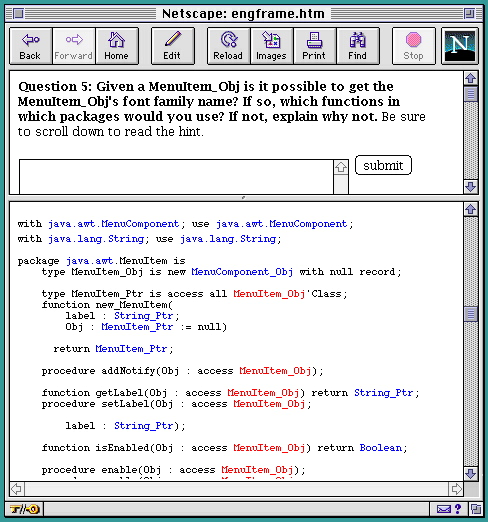The image size is (488, 522).
Task: Open the MenuComponent_Obj link
Action: click(242, 272)
